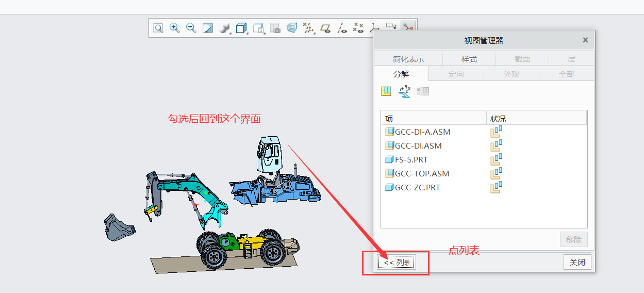Select the FS-5.PRT row
Image resolution: width=644 pixels, height=293 pixels.
[407, 159]
